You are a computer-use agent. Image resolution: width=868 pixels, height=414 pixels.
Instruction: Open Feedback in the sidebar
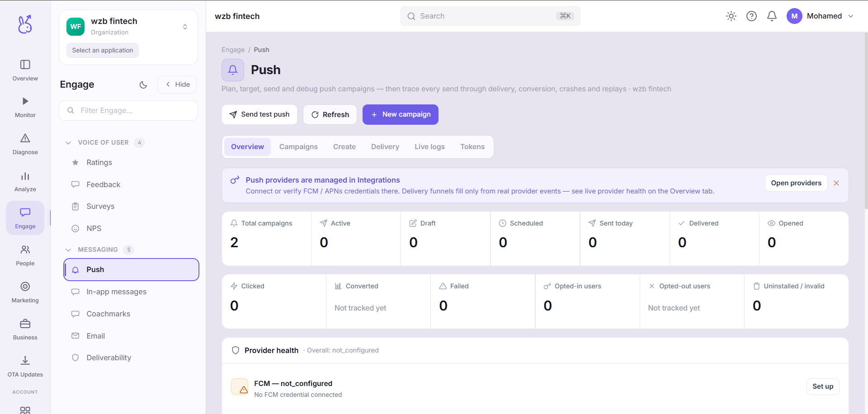pos(131,185)
